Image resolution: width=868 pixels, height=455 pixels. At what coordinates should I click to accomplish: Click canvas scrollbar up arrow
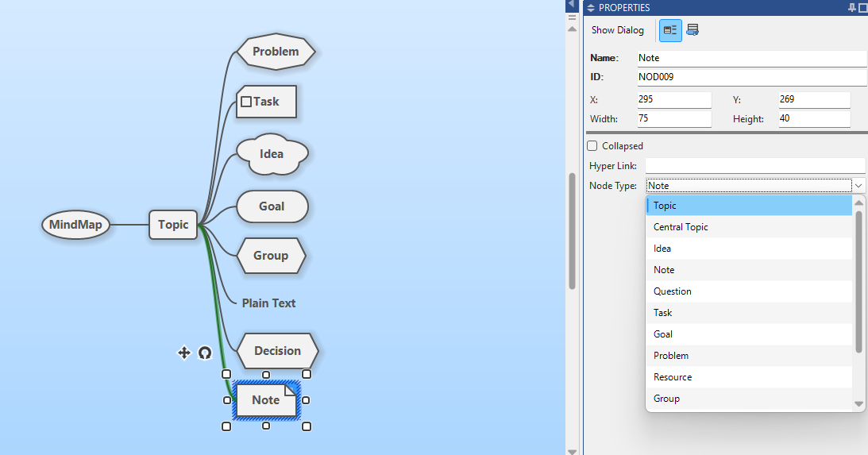tap(573, 29)
